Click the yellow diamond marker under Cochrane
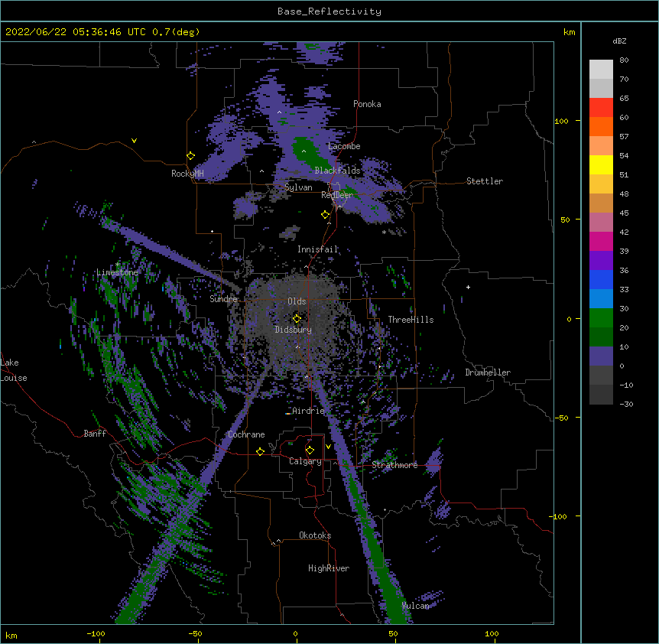Screen dimensions: 659x644 click(260, 451)
